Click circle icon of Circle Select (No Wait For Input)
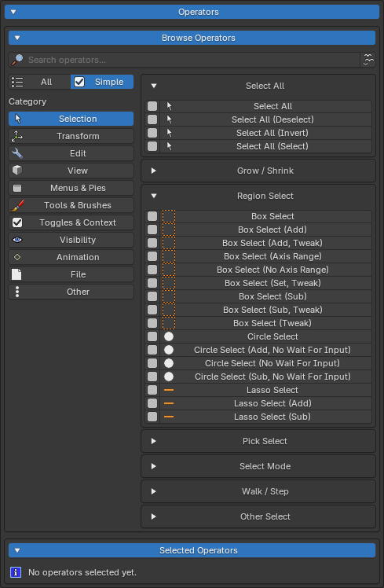The width and height of the screenshot is (384, 588). [x=169, y=363]
